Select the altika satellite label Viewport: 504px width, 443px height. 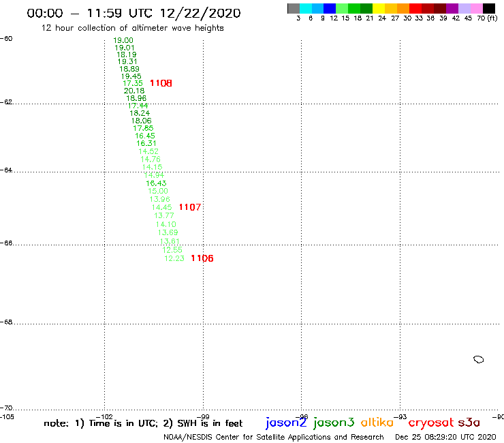(x=377, y=423)
